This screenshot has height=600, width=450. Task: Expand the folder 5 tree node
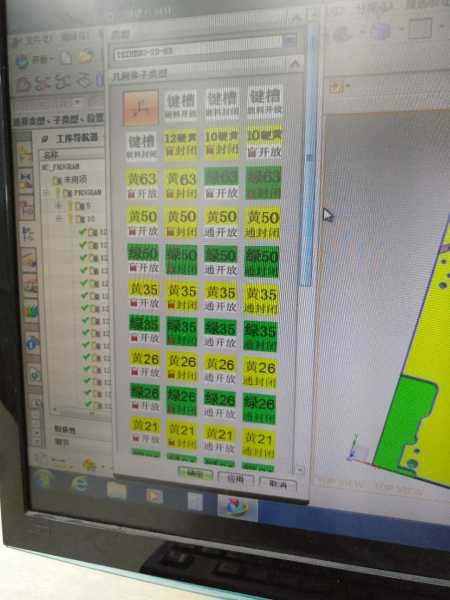tap(59, 205)
